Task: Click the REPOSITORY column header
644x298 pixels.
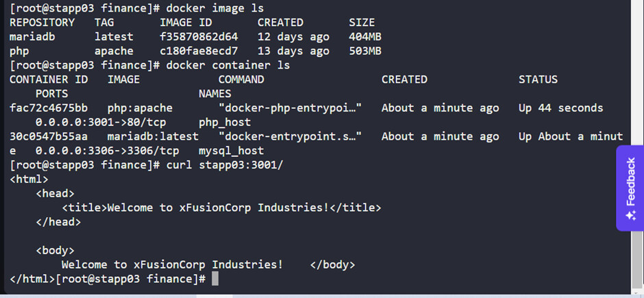Action: [42, 23]
